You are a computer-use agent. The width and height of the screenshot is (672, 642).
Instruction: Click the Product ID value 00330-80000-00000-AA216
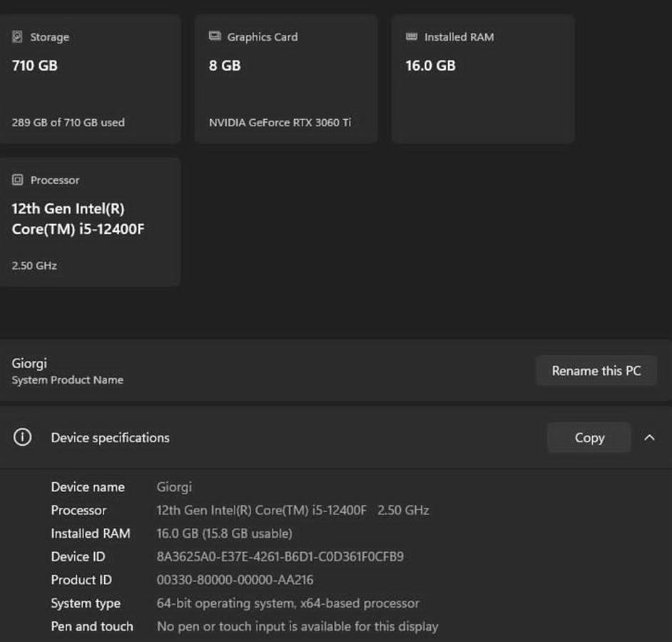point(235,580)
